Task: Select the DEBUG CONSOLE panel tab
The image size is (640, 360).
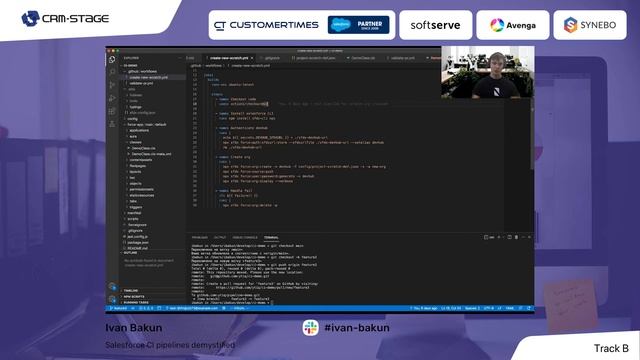Action: pyautogui.click(x=245, y=238)
